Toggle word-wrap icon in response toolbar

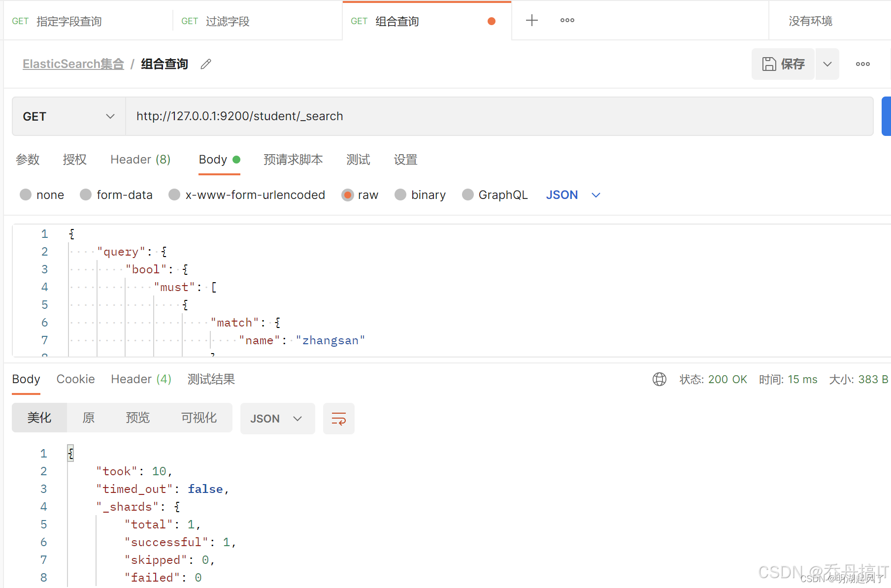click(339, 419)
